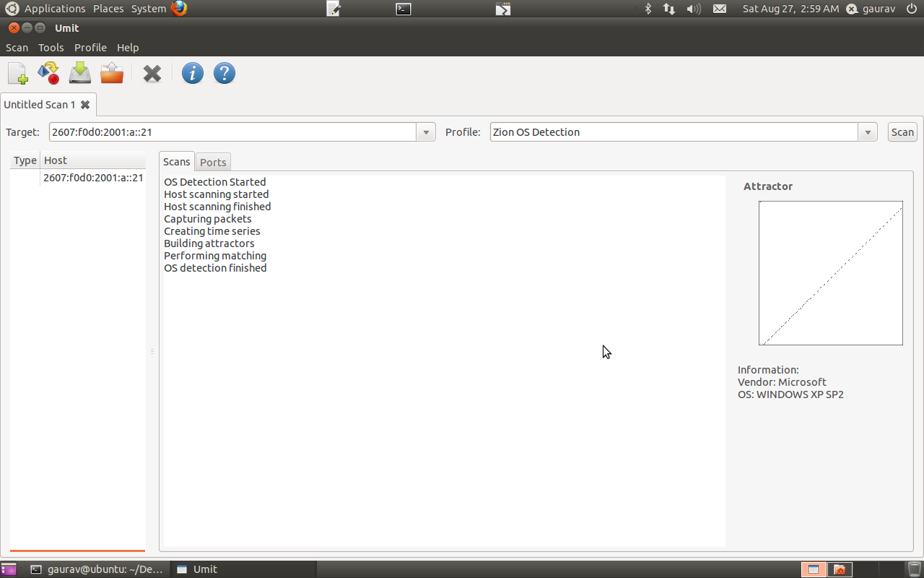Viewport: 924px width, 578px height.
Task: Switch to second workspace in switcher
Action: (x=840, y=569)
